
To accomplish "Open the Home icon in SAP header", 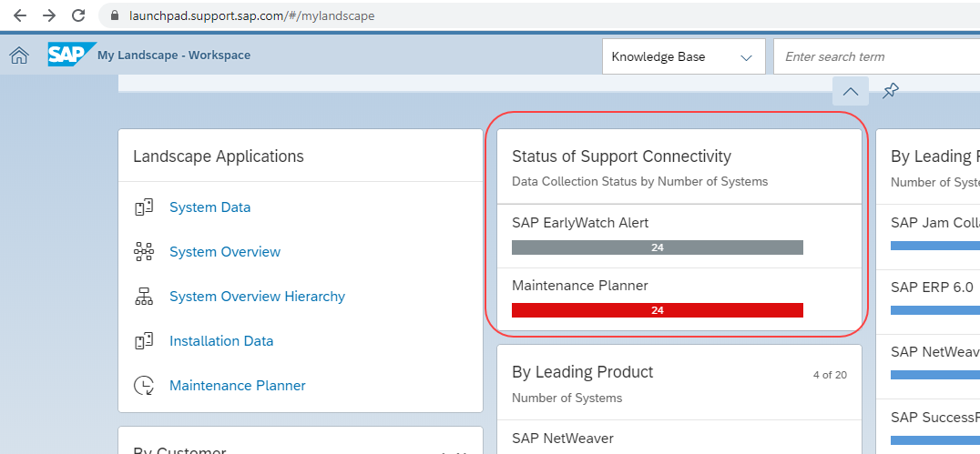I will (x=19, y=55).
